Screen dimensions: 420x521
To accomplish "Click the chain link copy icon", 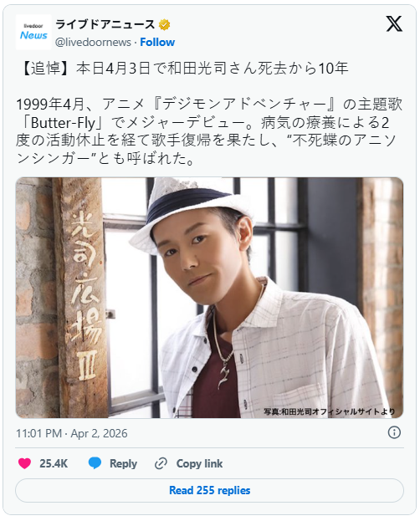I will tap(161, 463).
